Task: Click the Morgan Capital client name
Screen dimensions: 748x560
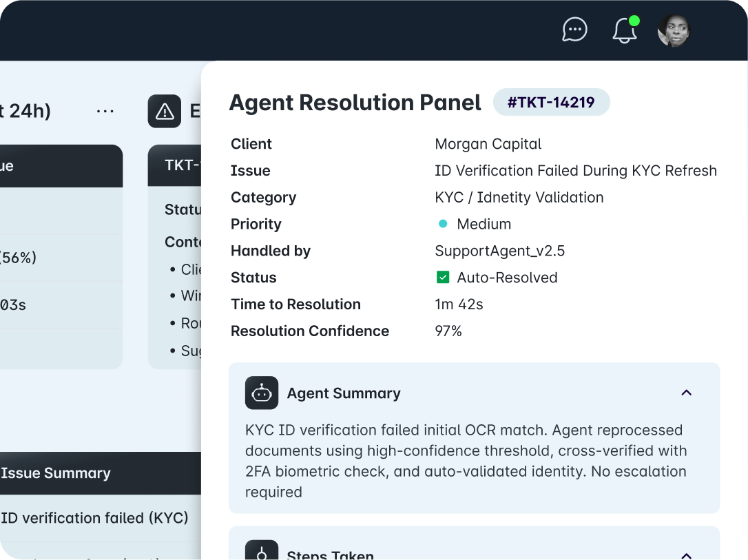Action: pyautogui.click(x=488, y=144)
